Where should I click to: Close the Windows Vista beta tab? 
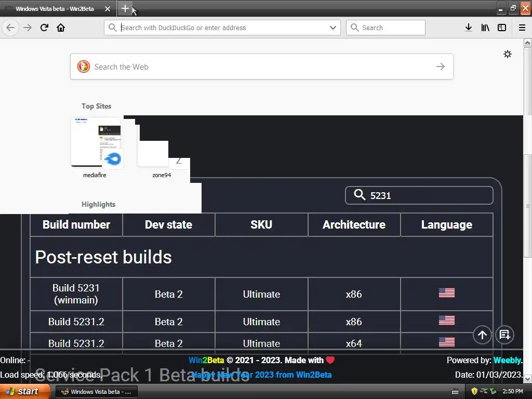coord(107,9)
